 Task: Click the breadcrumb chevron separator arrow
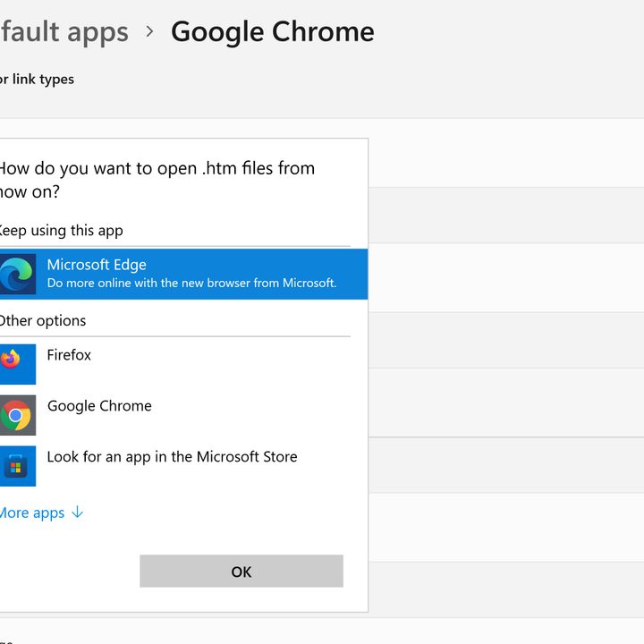pyautogui.click(x=149, y=32)
